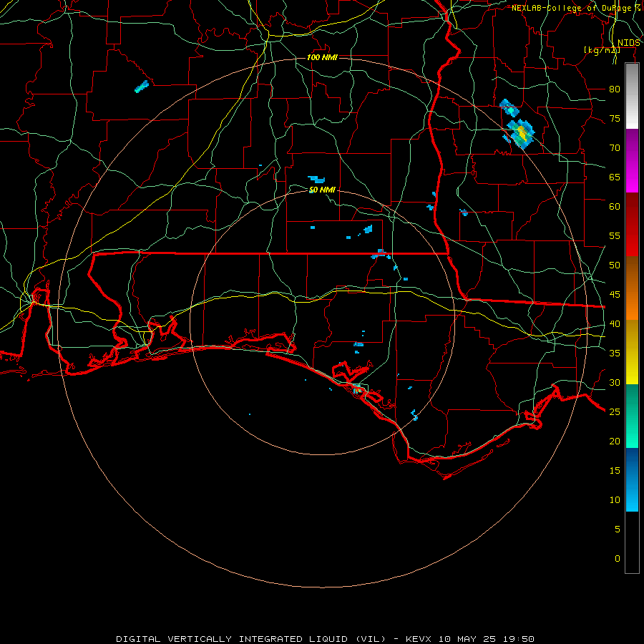Select the magenta-purple segment of the color bar

point(632,161)
